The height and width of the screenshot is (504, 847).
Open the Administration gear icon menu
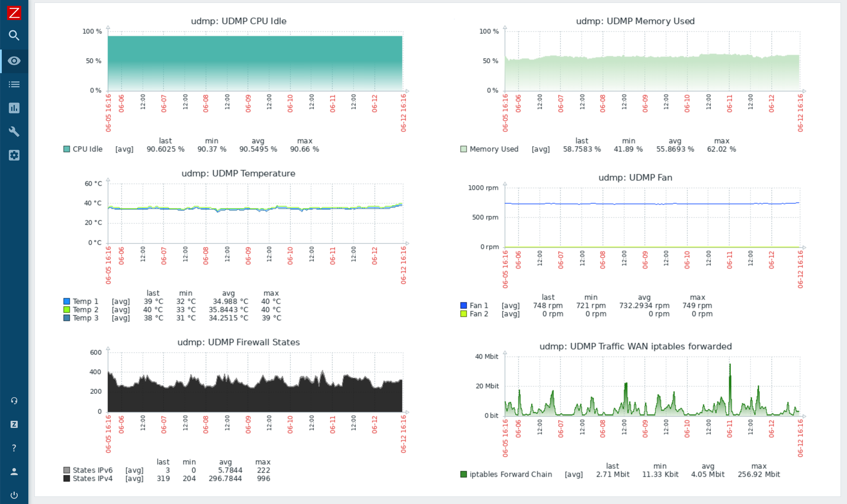[14, 155]
